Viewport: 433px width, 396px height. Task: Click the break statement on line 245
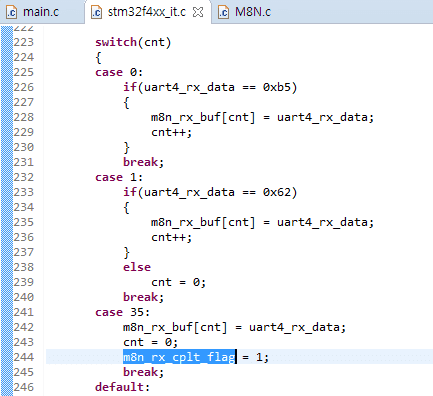coord(143,372)
